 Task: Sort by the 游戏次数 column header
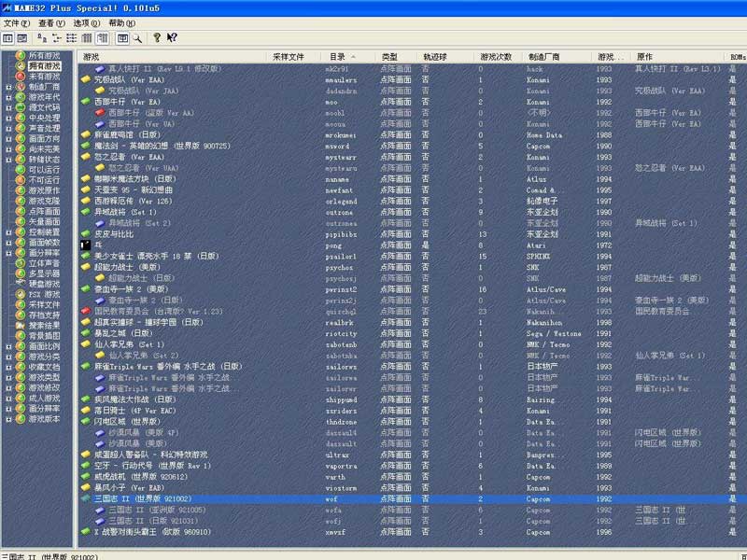tap(499, 57)
